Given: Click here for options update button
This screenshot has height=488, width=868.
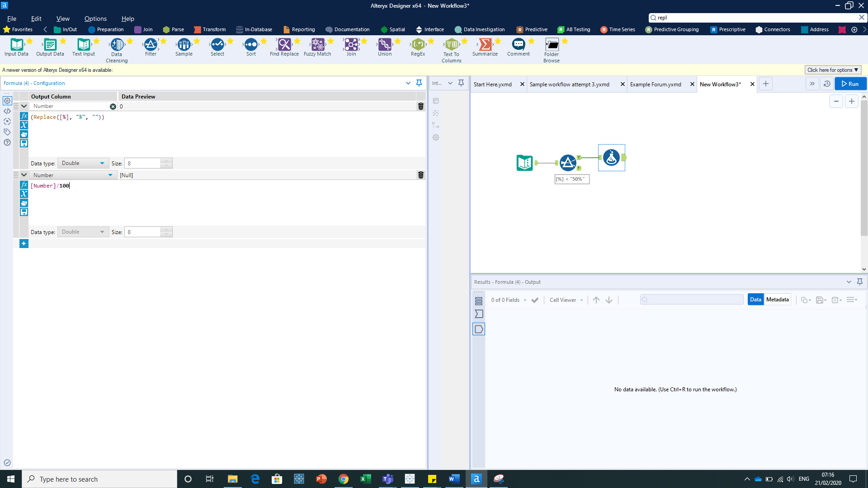Looking at the screenshot, I should tap(833, 70).
